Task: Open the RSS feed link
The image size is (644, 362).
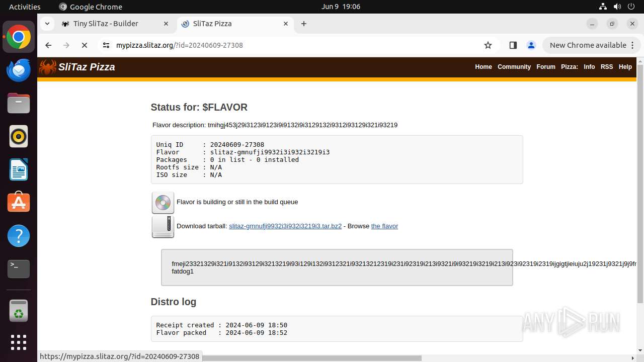Action: (607, 67)
